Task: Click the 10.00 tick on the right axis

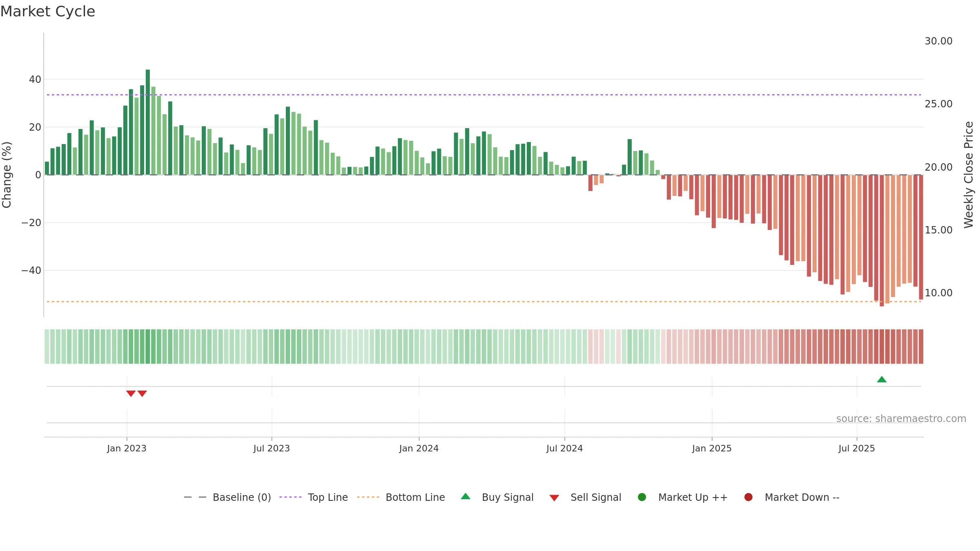Action: (x=939, y=293)
